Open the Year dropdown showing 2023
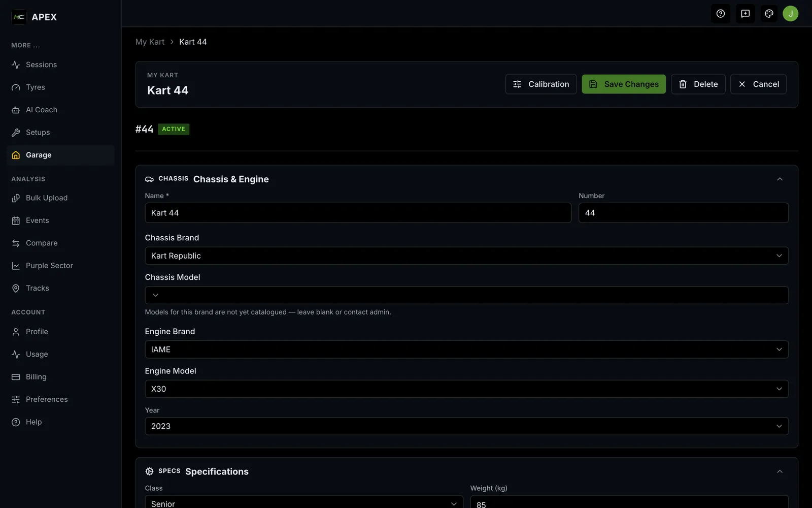812x508 pixels. click(x=466, y=426)
